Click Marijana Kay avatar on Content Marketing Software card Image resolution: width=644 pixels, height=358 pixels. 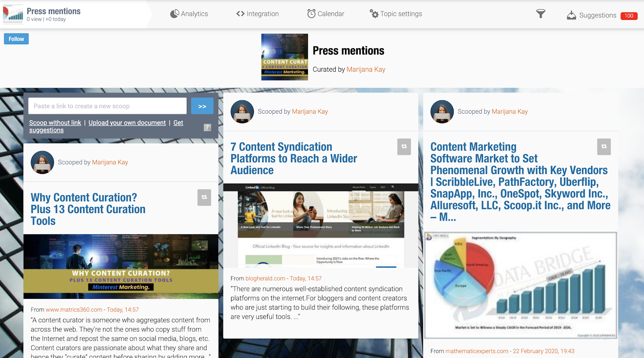tap(442, 112)
